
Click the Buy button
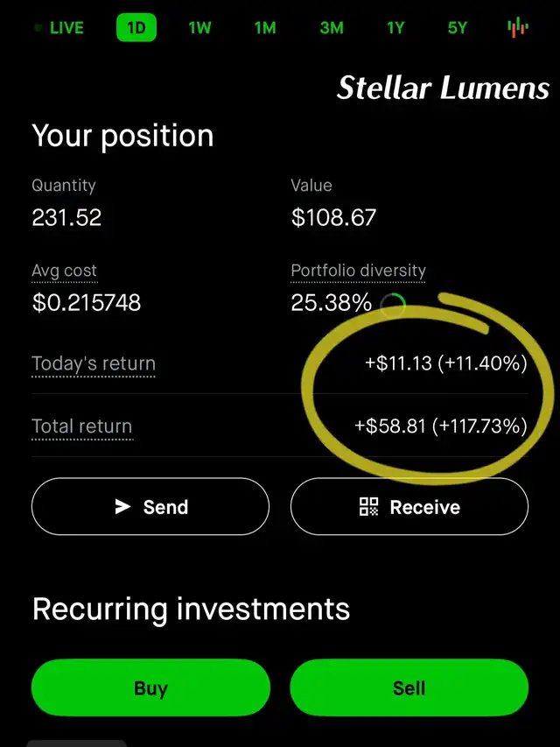point(150,687)
